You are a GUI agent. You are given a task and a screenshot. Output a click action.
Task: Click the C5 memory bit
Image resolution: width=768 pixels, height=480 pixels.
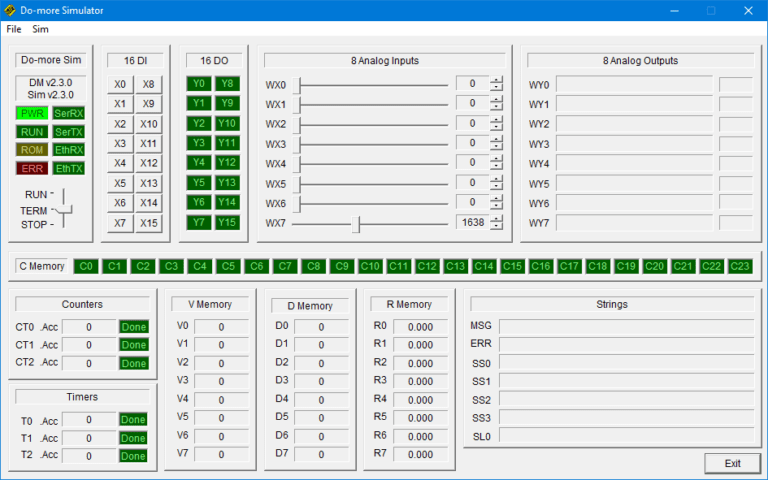coord(228,266)
